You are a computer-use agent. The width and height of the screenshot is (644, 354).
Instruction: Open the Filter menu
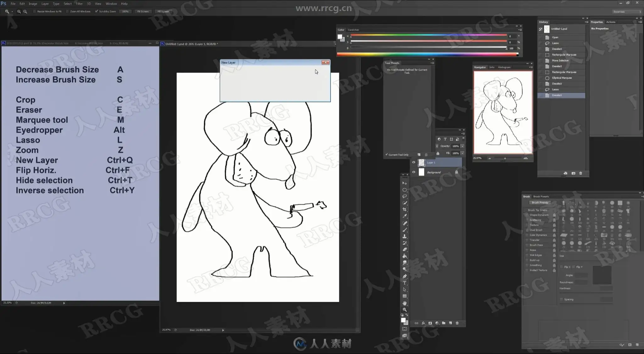79,4
